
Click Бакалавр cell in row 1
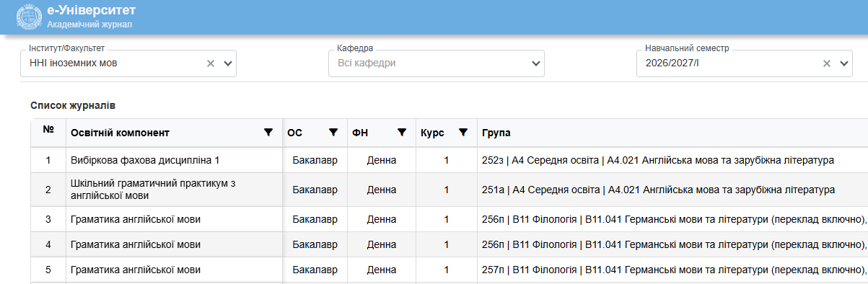315,160
